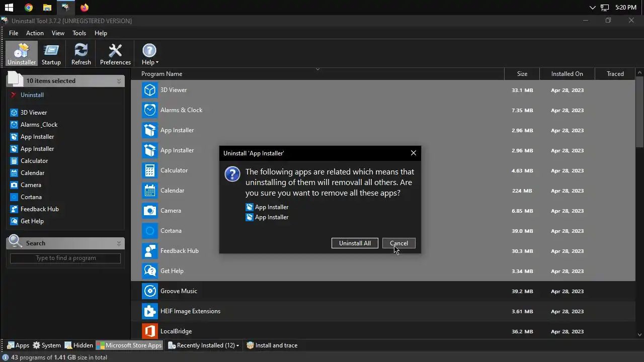Screen dimensions: 644x362
Task: Open the Windows Start menu
Action: [x=9, y=8]
